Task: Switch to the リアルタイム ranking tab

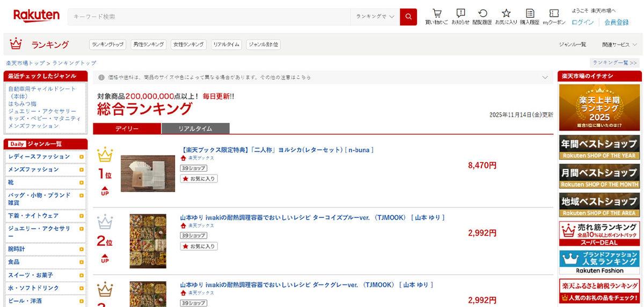Action: [x=195, y=129]
